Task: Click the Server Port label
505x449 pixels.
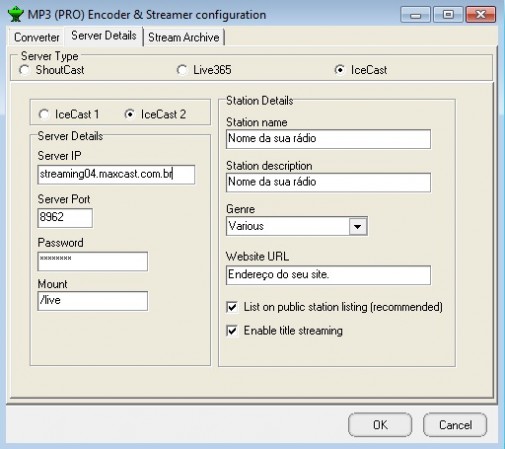Action: tap(64, 199)
